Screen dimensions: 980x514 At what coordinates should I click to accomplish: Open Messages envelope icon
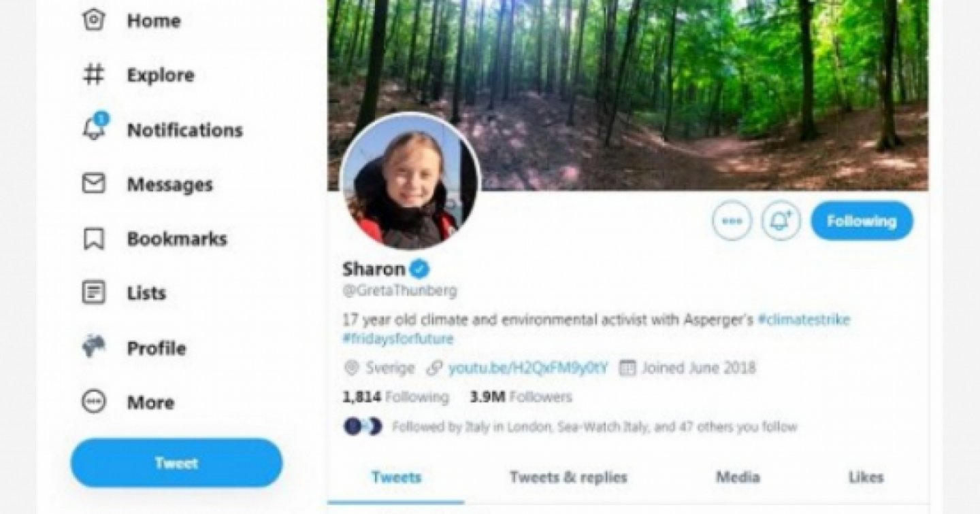click(93, 184)
